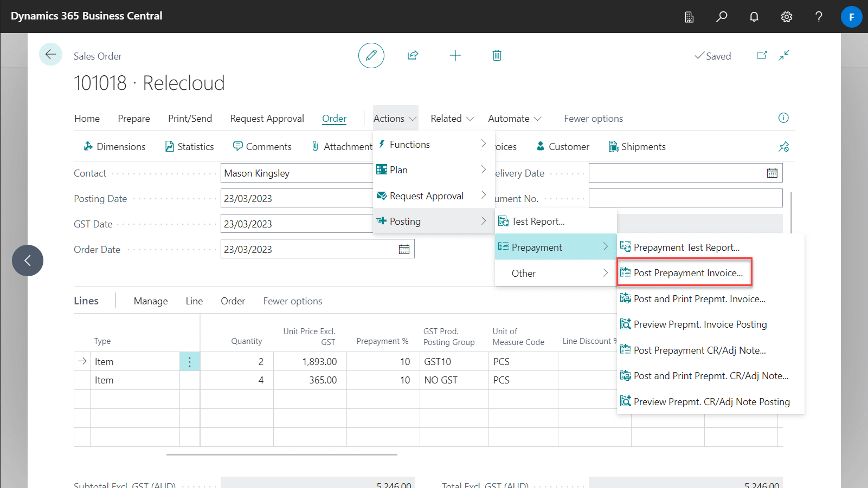Click the company building icon

point(689,17)
